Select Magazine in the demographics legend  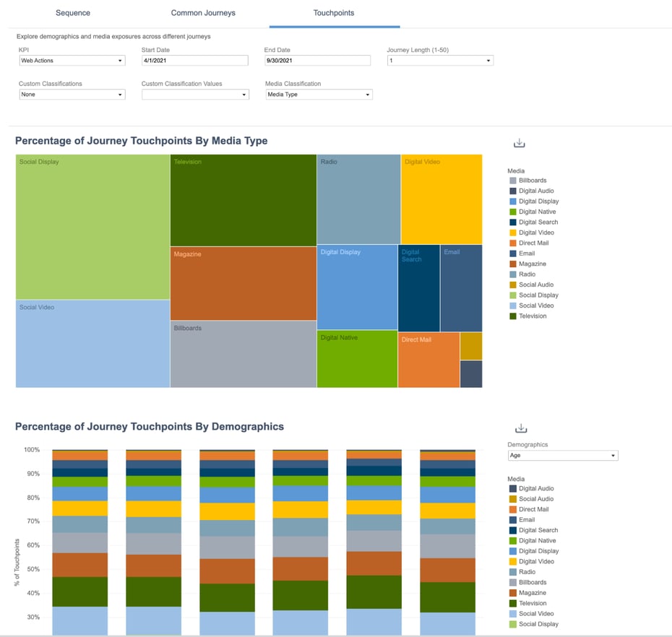[x=533, y=593]
